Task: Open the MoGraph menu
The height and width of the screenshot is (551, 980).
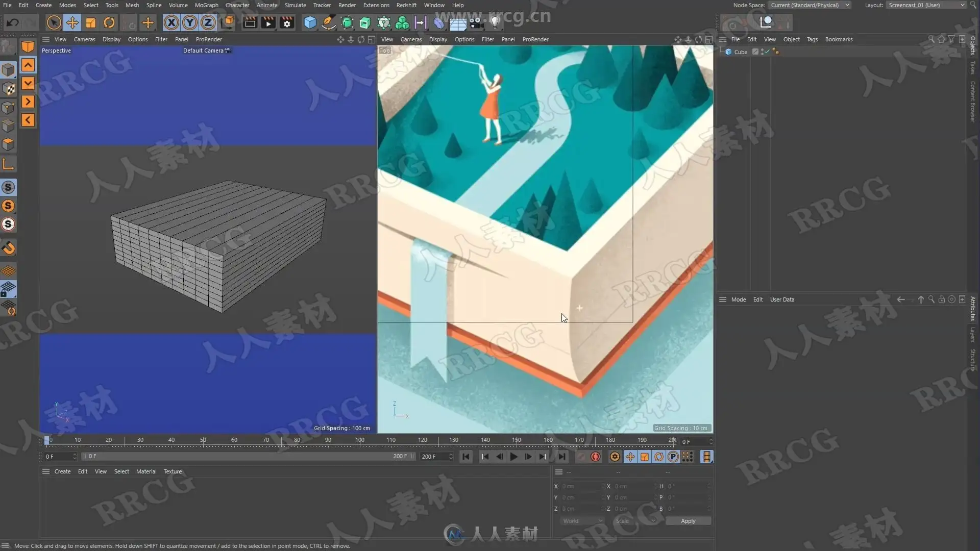Action: [x=206, y=5]
